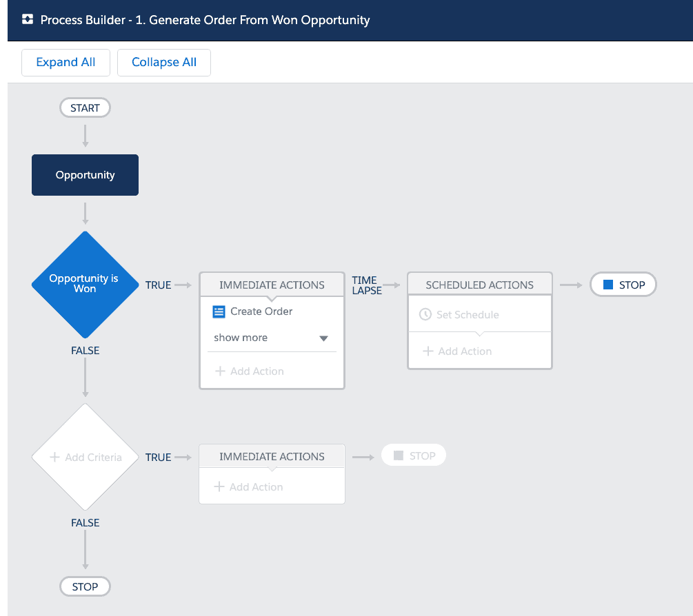The height and width of the screenshot is (616, 693).
Task: Open the Opportunity is Won criteria diamond
Action: click(x=86, y=285)
